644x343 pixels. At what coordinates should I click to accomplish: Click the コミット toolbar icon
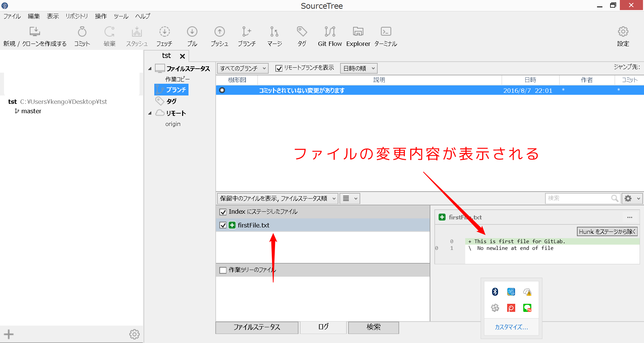pos(82,31)
